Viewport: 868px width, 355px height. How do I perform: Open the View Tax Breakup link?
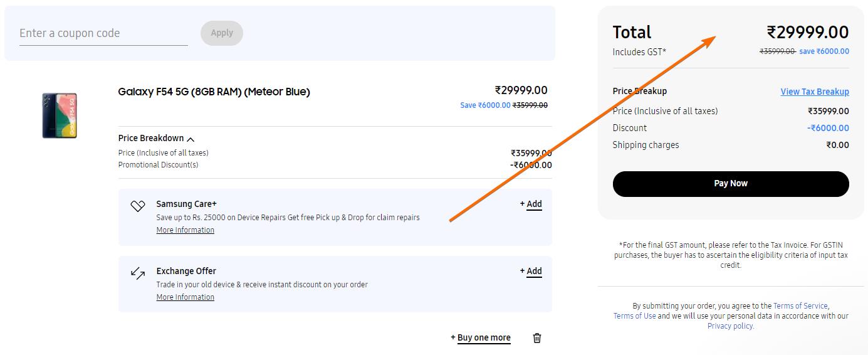(814, 92)
